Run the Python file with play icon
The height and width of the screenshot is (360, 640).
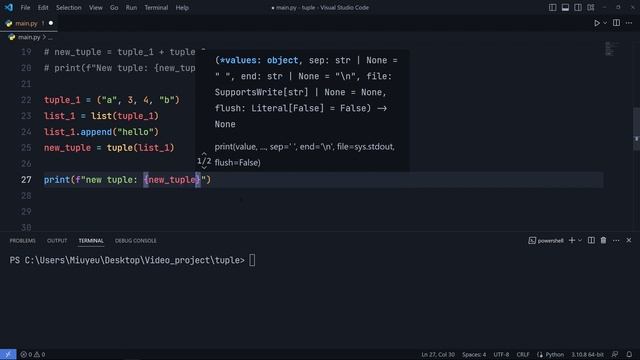(597, 23)
